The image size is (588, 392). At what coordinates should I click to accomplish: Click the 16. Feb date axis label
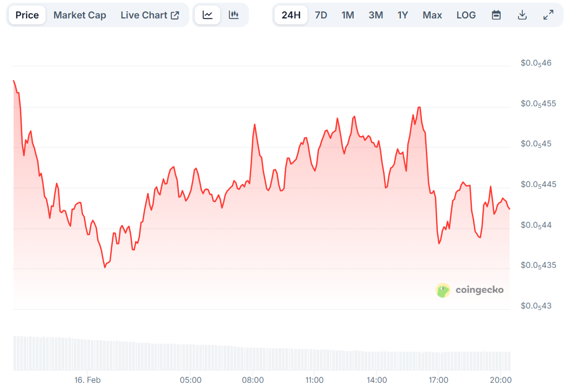87,380
